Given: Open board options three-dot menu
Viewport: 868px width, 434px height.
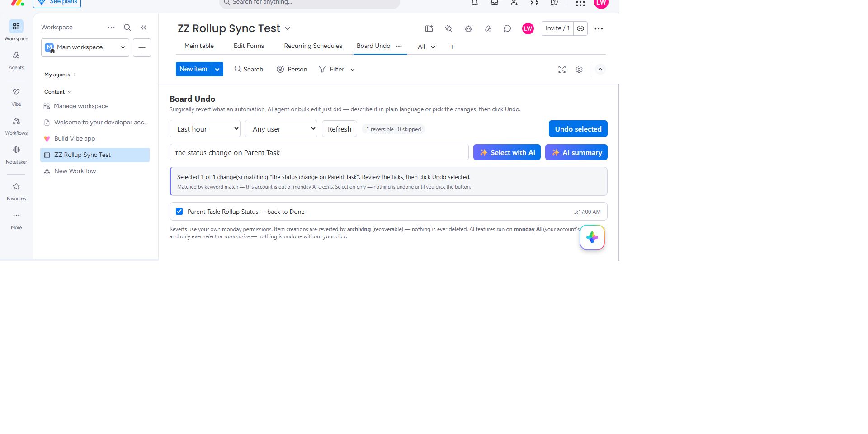Looking at the screenshot, I should [599, 28].
